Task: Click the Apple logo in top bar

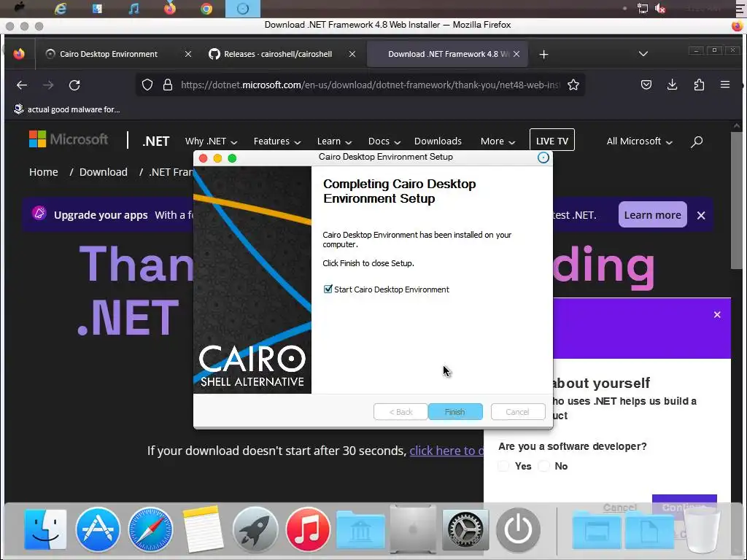Action: (x=20, y=8)
